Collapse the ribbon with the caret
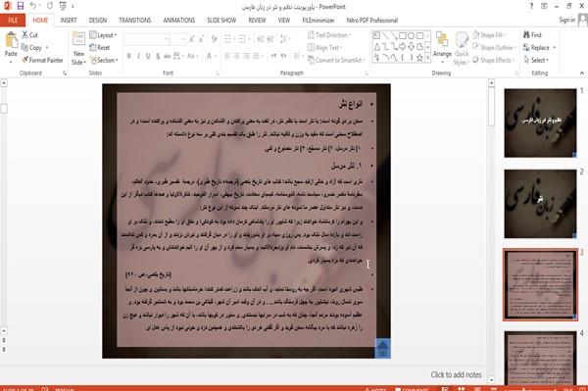The width and height of the screenshot is (588, 391). (581, 73)
